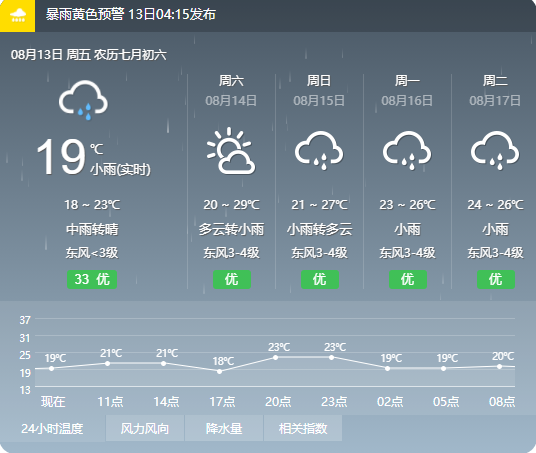Open the 降水量 tab
536x453 pixels.
pos(224,428)
